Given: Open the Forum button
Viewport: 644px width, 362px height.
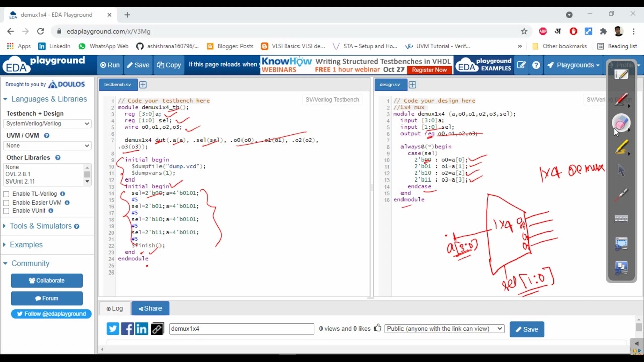Looking at the screenshot, I should pos(47,298).
